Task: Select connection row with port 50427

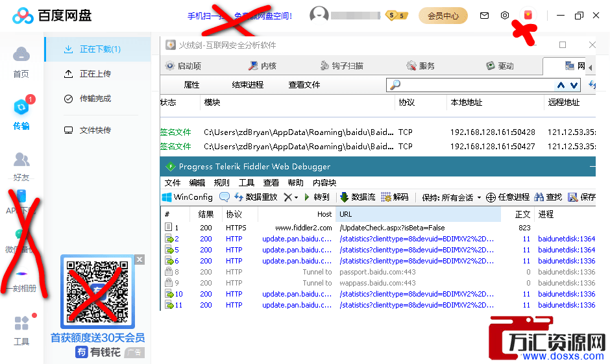Action: pos(378,147)
